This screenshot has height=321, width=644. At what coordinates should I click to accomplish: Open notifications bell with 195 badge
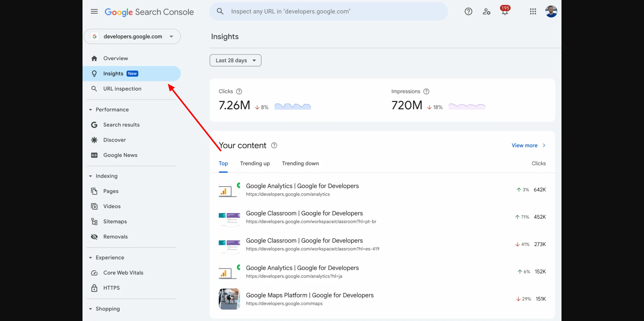[505, 10]
